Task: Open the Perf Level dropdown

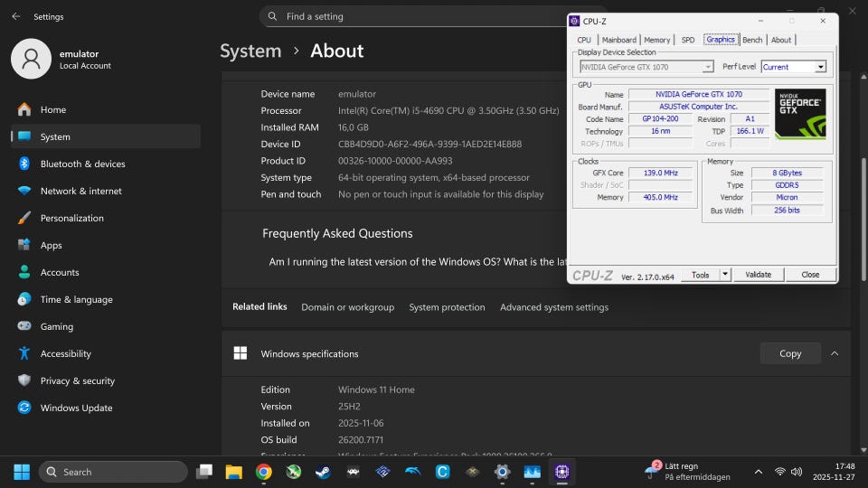Action: pos(793,67)
